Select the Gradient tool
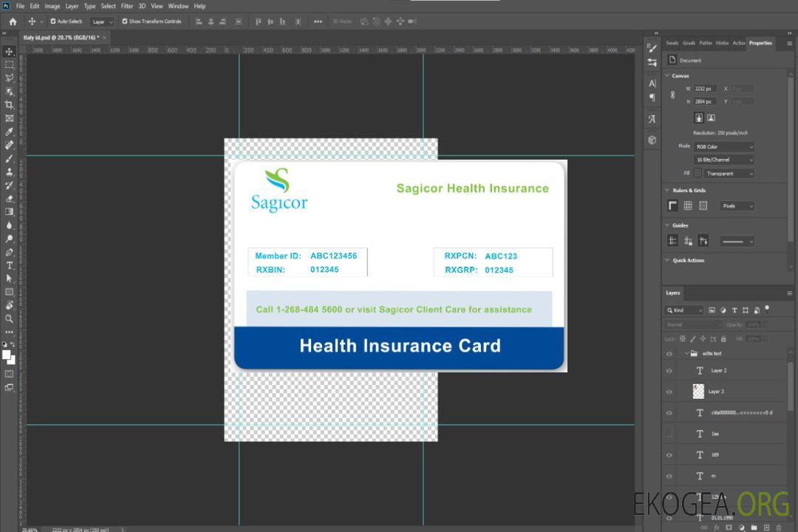The image size is (798, 532). 9,212
